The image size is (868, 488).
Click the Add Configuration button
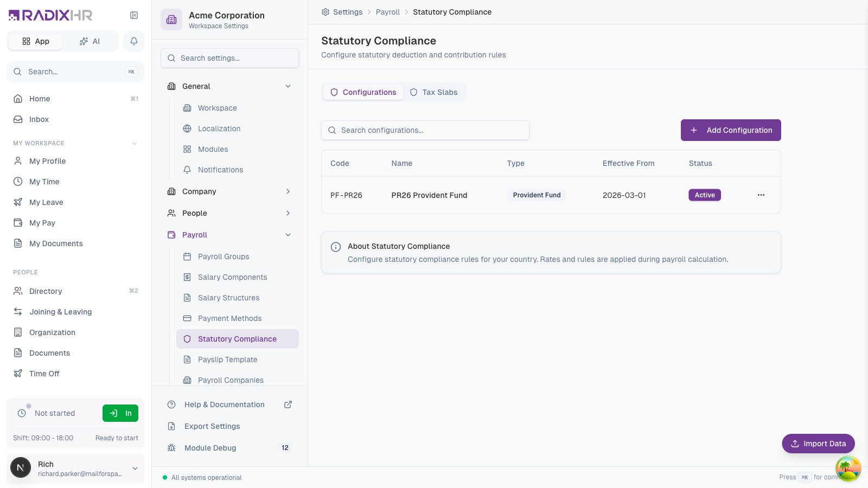[731, 130]
